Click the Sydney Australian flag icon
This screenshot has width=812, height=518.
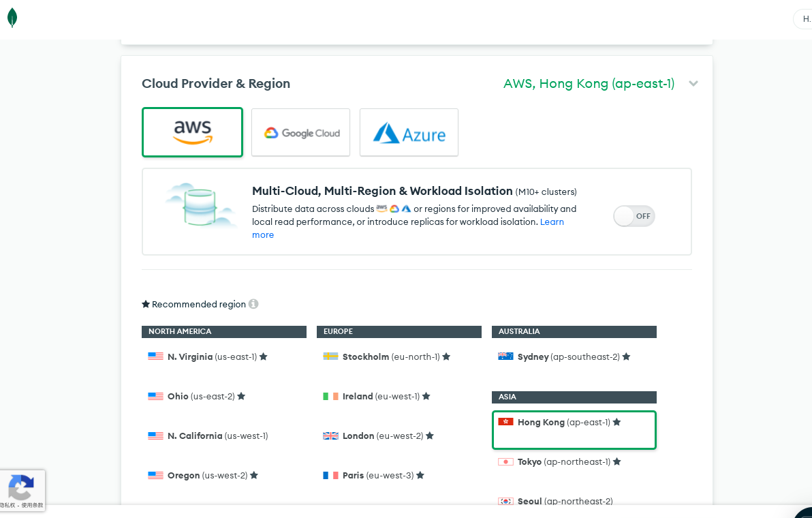(505, 356)
